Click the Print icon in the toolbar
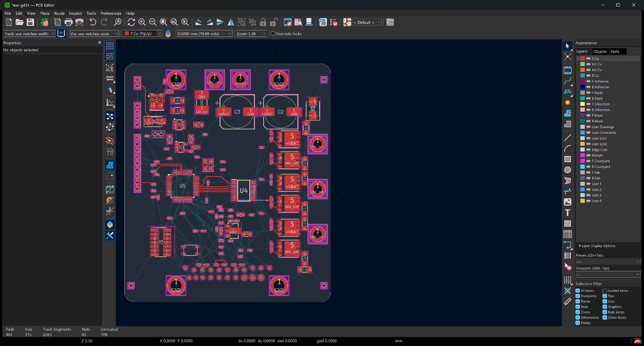Screen dimensions: 644x346 click(x=69, y=22)
